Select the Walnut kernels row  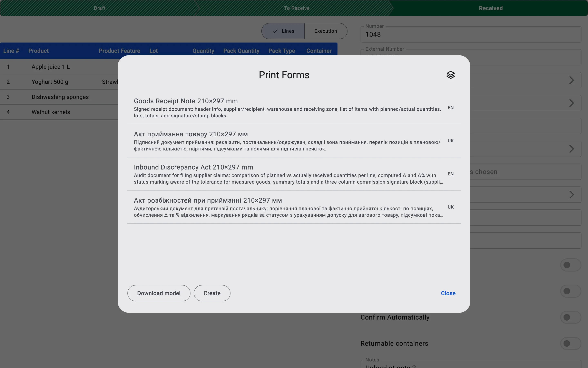click(59, 112)
